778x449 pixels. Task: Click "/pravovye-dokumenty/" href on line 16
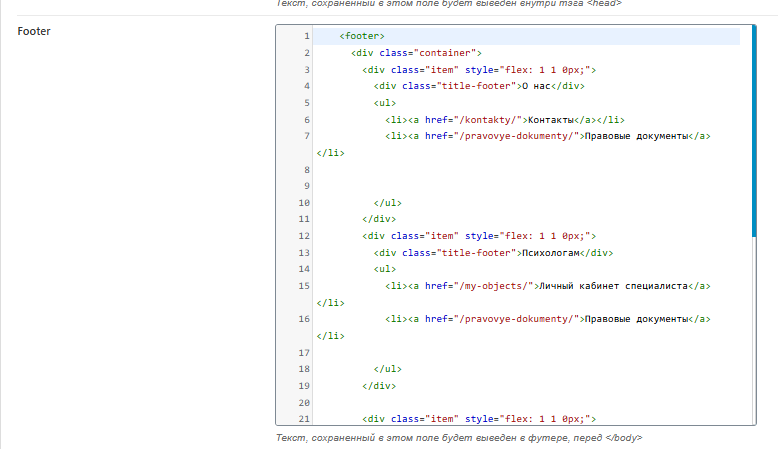517,319
